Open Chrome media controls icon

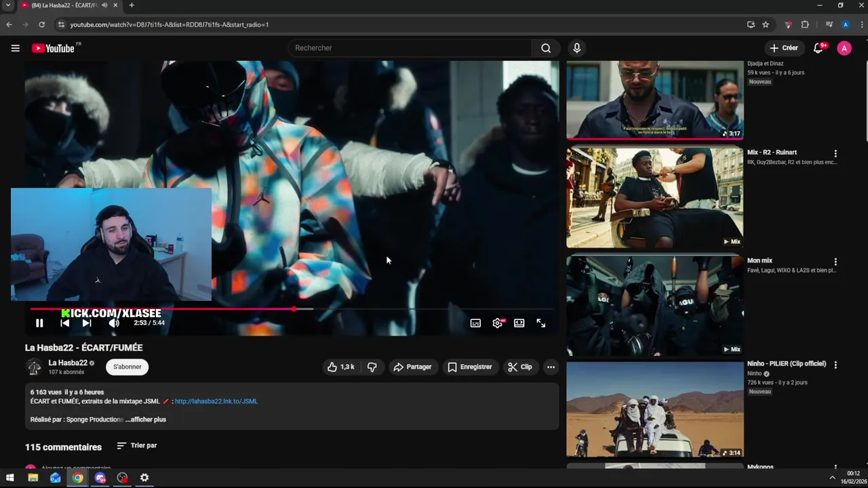click(829, 24)
